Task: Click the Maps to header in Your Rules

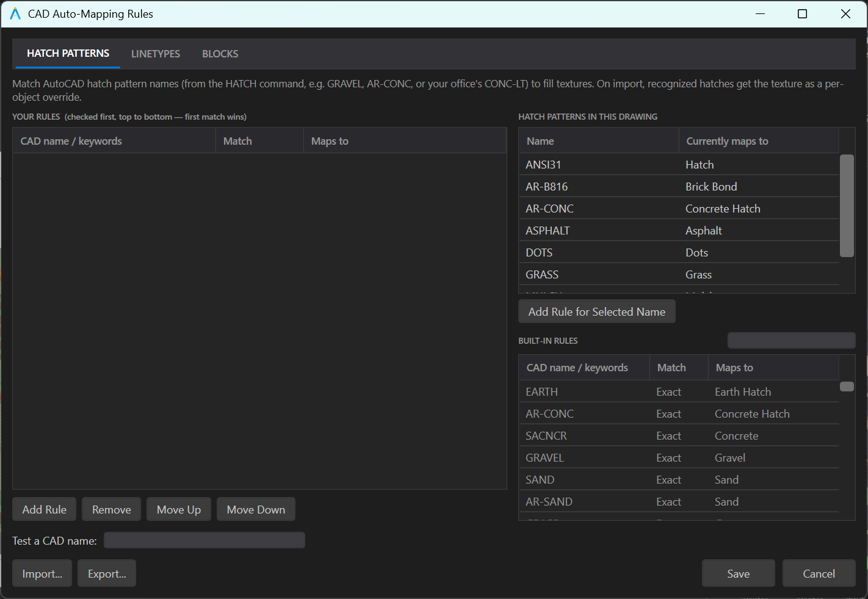Action: click(405, 140)
